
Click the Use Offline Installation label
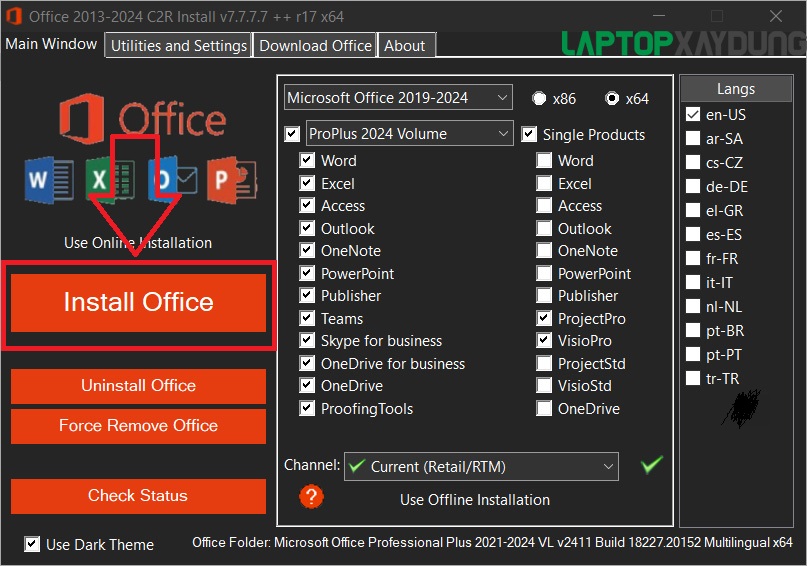pyautogui.click(x=475, y=500)
